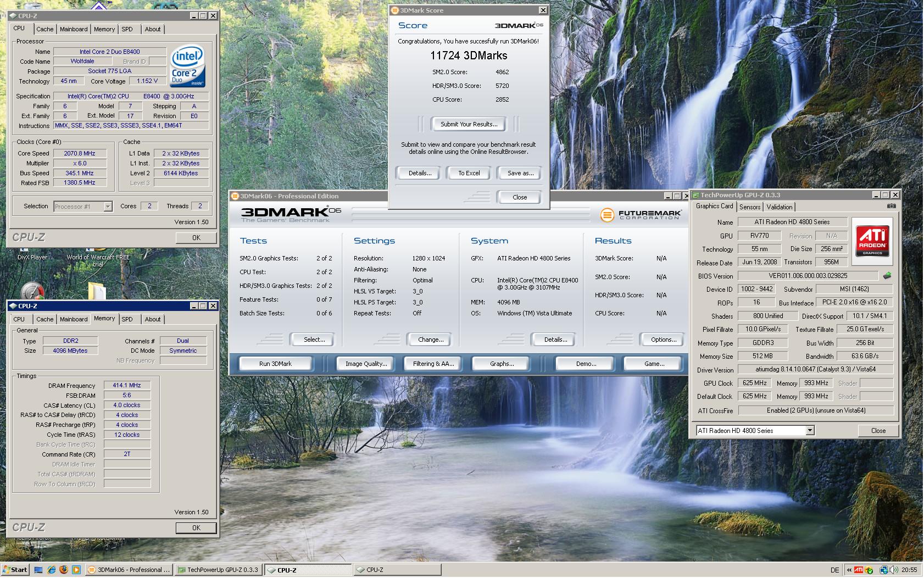The width and height of the screenshot is (924, 578).
Task: Click the Futuremark logo in 3DMark06
Action: [641, 214]
